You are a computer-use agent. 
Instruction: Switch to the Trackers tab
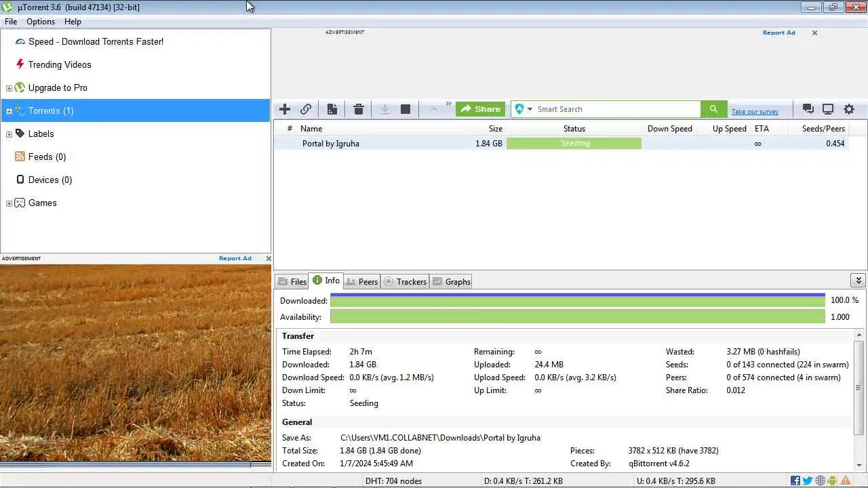point(405,281)
